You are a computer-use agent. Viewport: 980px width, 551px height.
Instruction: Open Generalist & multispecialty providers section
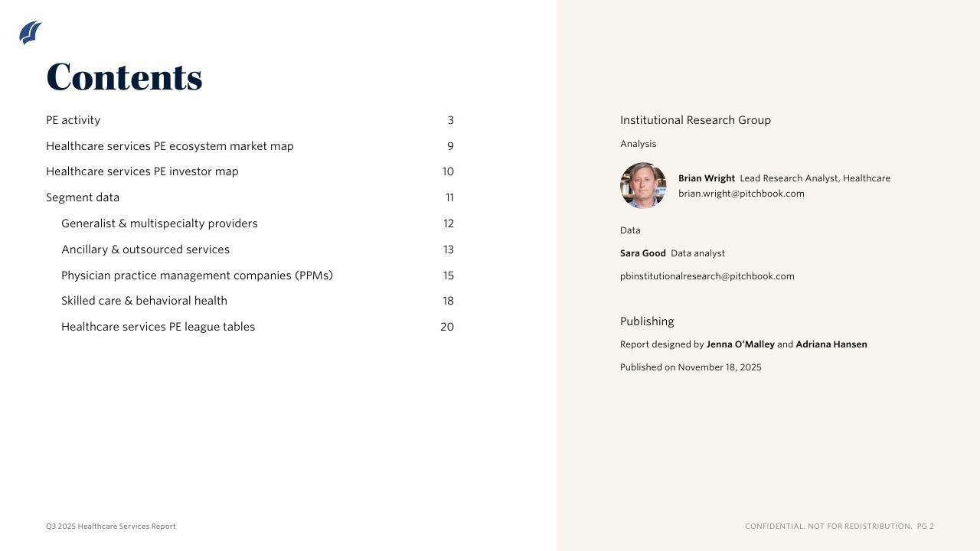[159, 223]
